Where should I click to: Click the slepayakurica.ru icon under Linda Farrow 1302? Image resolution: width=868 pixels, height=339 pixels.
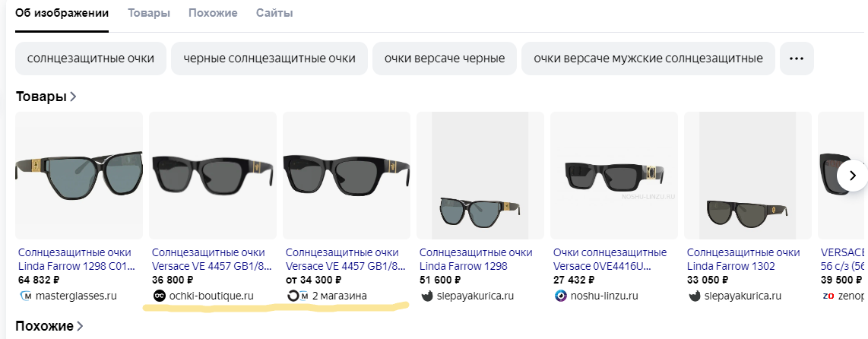tap(694, 296)
